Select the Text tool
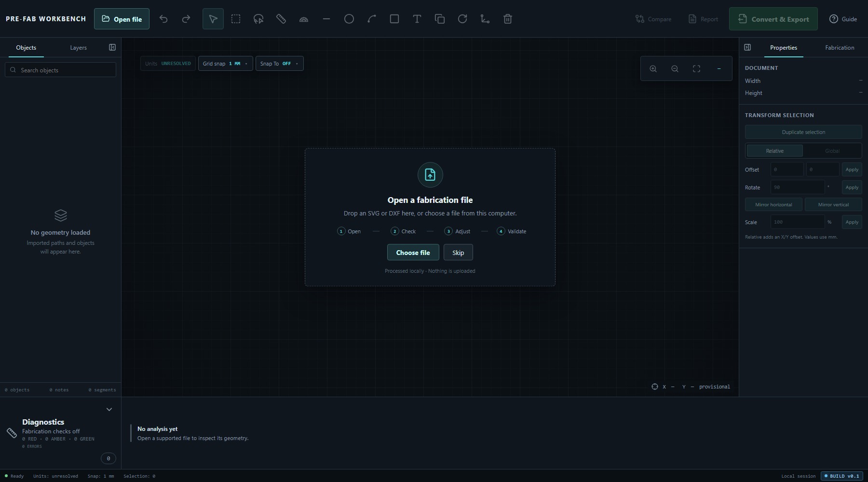The image size is (868, 482). (x=417, y=19)
